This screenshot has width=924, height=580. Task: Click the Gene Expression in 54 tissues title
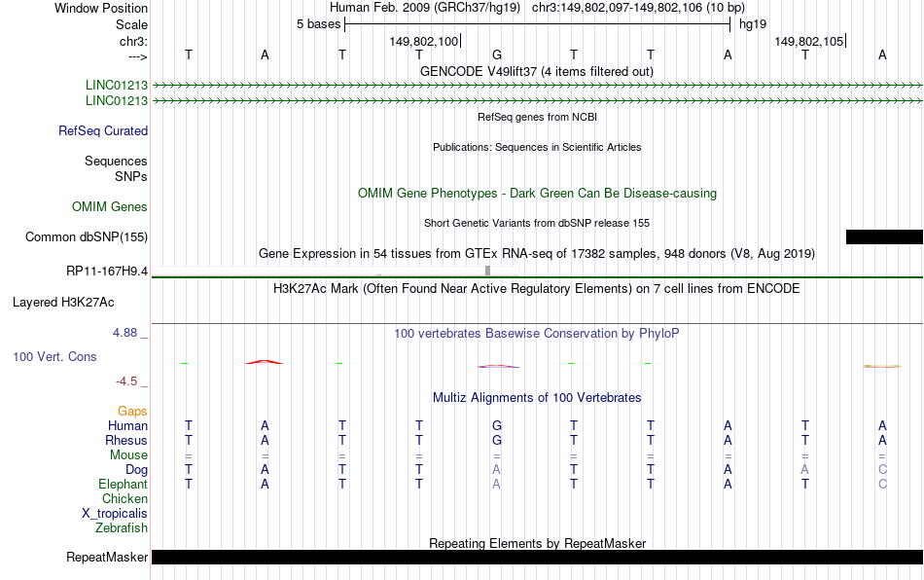point(537,254)
